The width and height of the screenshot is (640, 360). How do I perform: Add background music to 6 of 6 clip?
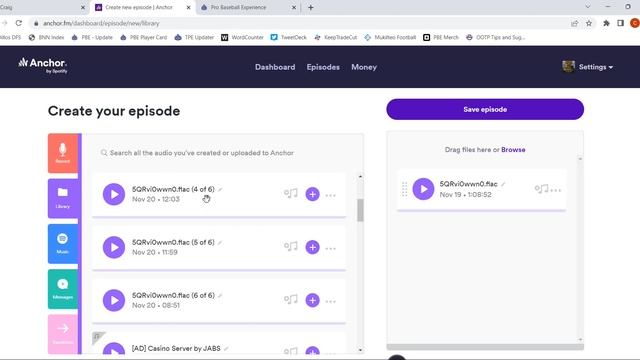291,300
